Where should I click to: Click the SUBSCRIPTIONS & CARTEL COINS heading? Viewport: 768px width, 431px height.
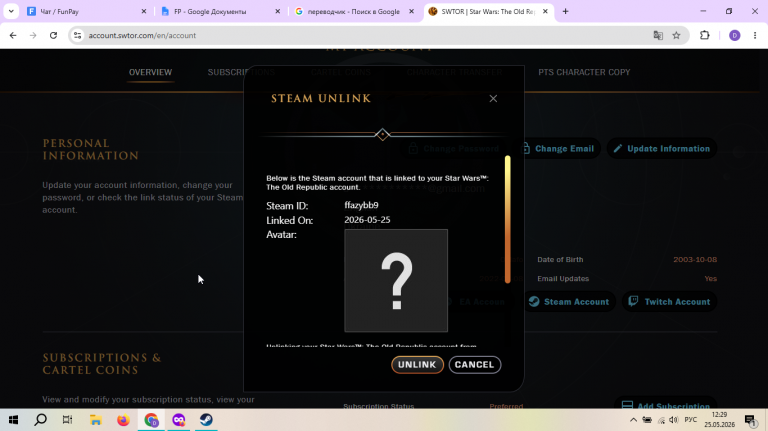pos(101,364)
